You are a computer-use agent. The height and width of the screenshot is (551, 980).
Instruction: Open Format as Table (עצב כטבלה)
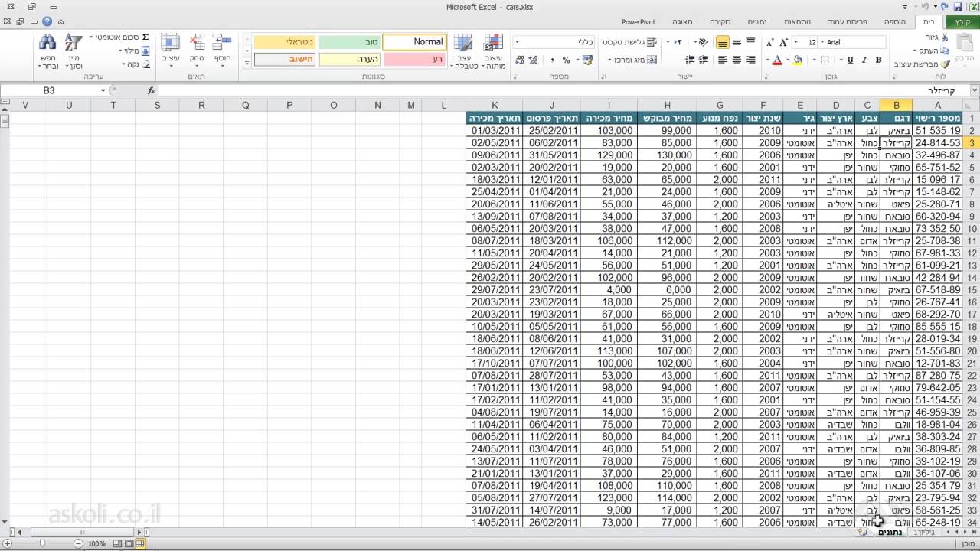point(463,51)
